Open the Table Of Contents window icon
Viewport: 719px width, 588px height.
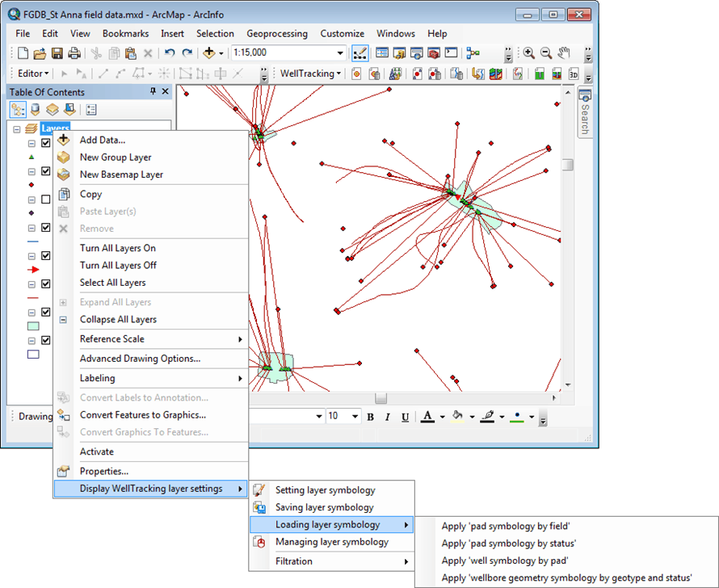tap(382, 53)
